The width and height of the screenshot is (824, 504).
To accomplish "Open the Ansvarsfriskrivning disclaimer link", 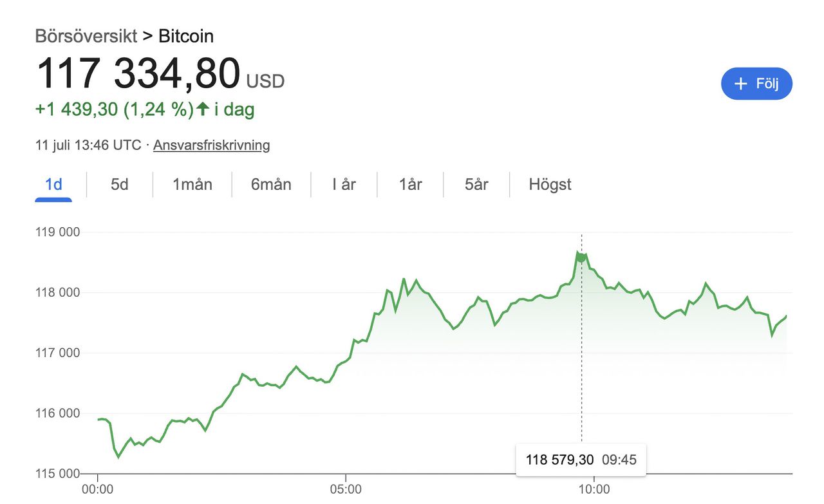I will 211,145.
